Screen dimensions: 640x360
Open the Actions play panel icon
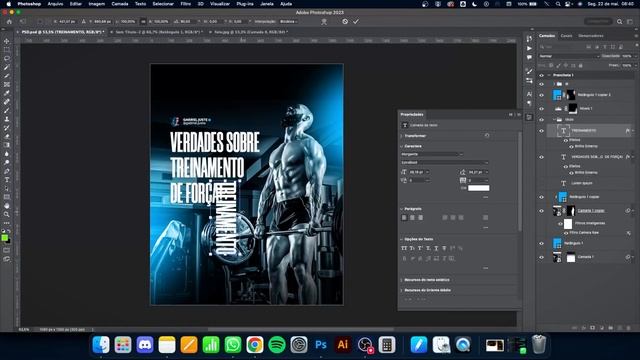(529, 48)
